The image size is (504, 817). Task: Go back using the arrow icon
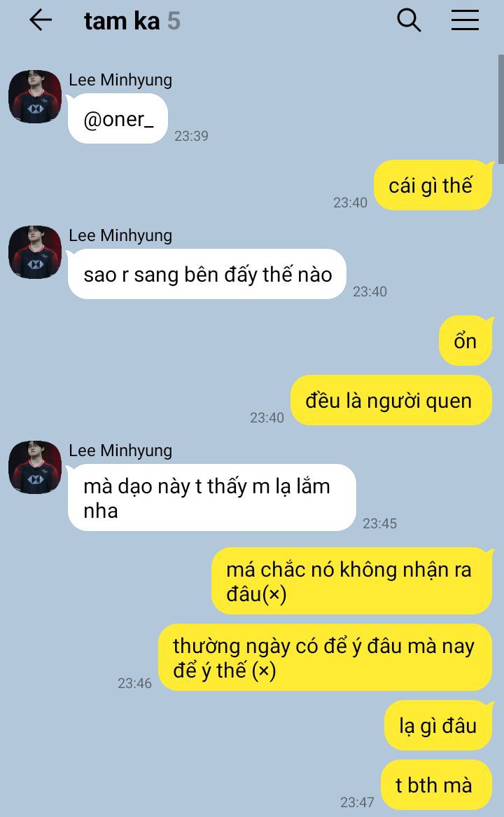(x=41, y=21)
